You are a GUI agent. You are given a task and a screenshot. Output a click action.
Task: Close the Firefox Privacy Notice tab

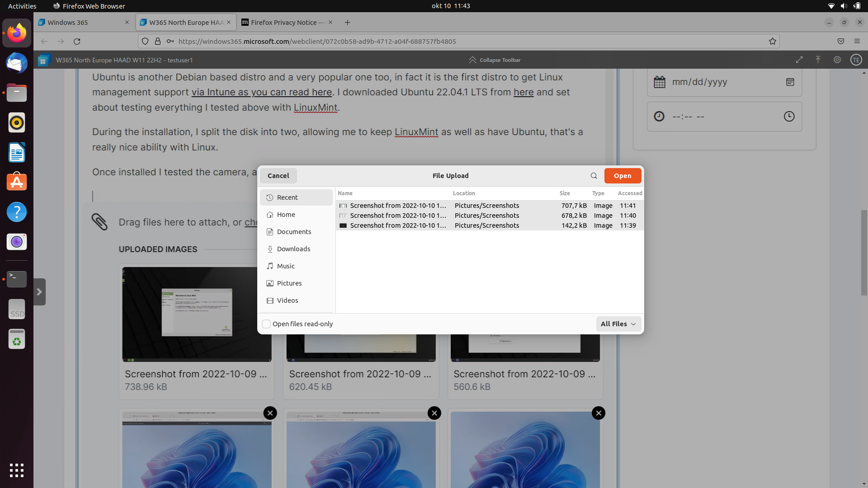point(330,22)
